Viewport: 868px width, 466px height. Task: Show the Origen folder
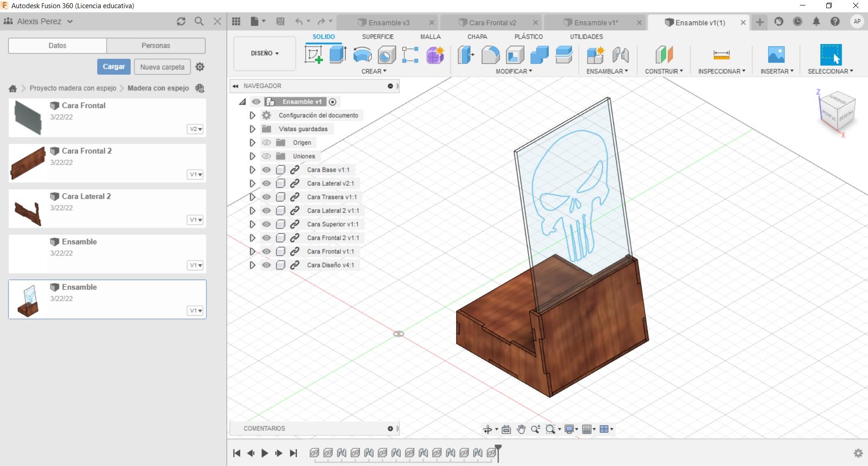[x=266, y=142]
